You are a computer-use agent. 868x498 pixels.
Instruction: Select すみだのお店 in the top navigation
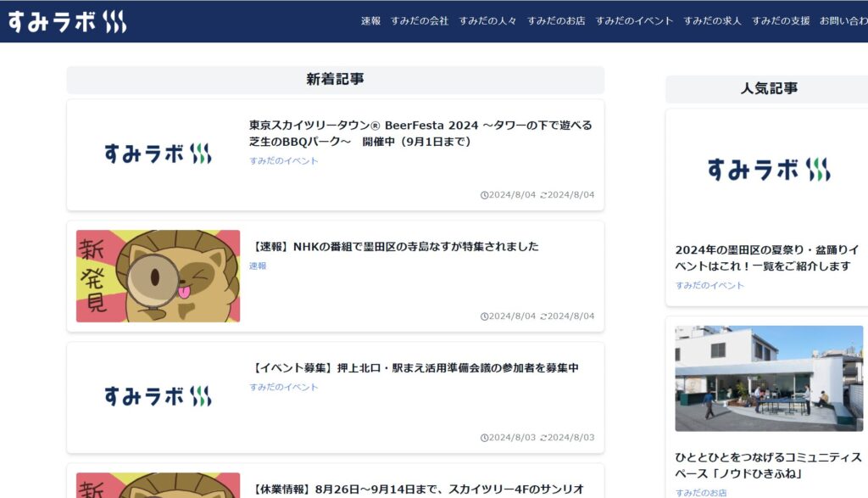click(556, 21)
